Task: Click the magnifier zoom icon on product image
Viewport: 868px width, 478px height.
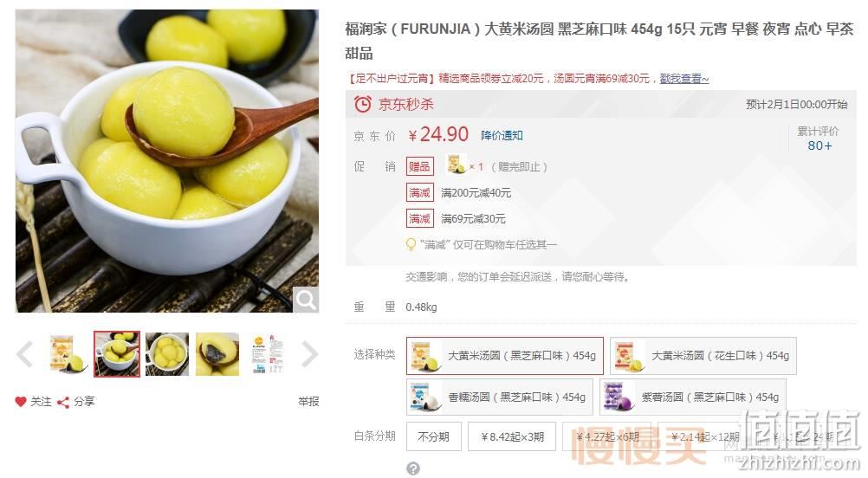Action: [306, 300]
